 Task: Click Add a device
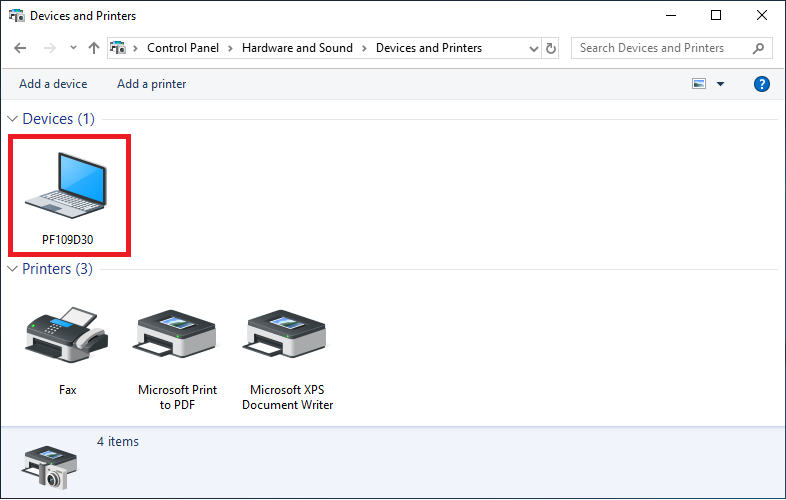pyautogui.click(x=53, y=84)
